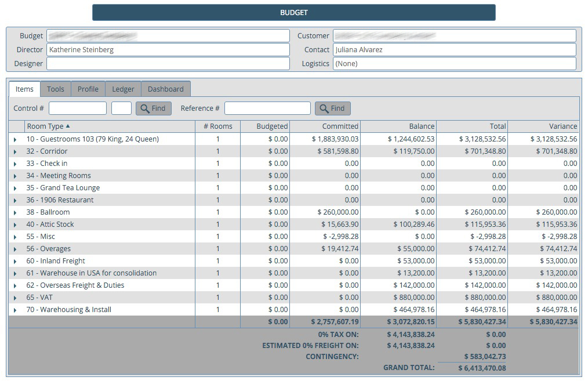The width and height of the screenshot is (588, 384).
Task: Click the Budget name field
Action: click(x=168, y=35)
